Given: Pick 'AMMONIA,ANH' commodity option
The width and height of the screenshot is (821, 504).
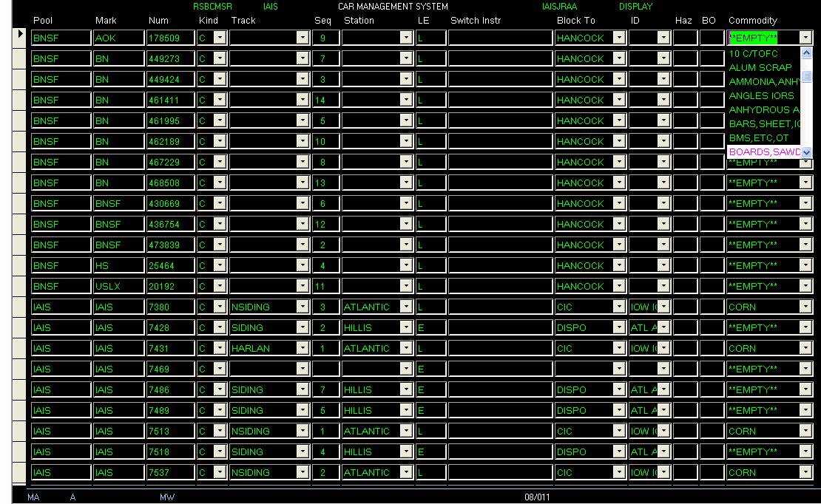Looking at the screenshot, I should click(763, 81).
